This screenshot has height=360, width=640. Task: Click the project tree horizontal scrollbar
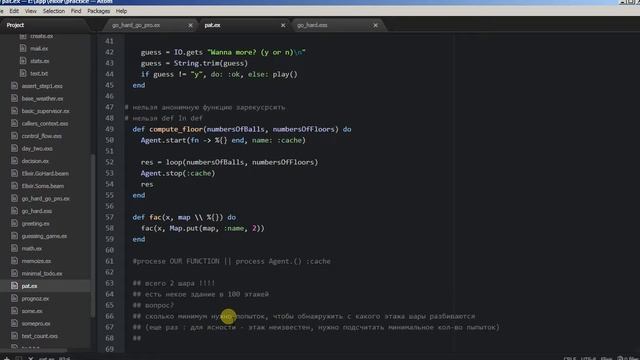point(33,350)
